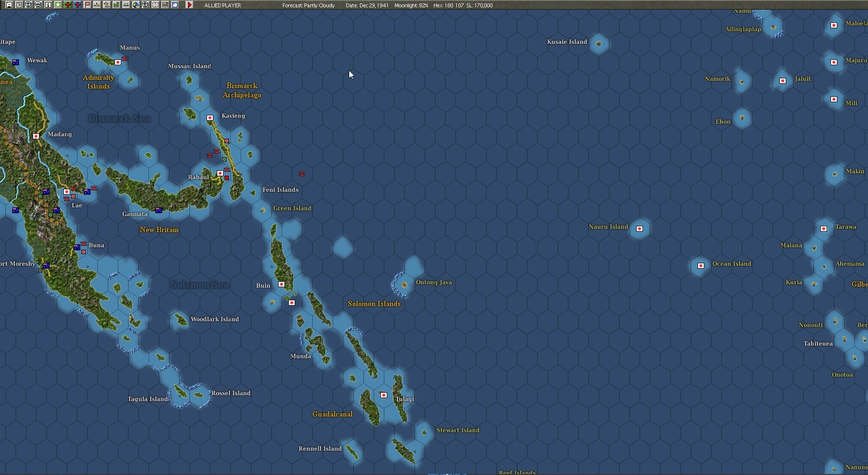Click the Makin island hex
Viewport: 868px width, 475px height.
point(834,174)
